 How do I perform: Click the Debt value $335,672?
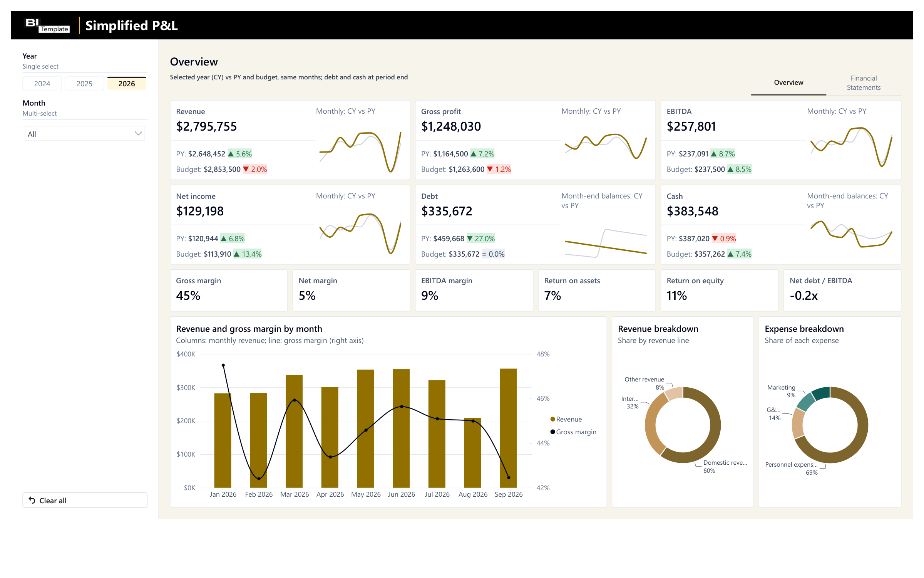447,211
